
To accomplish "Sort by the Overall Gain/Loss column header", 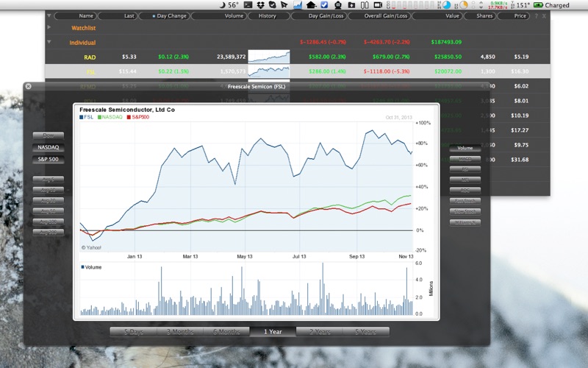I will [x=379, y=15].
